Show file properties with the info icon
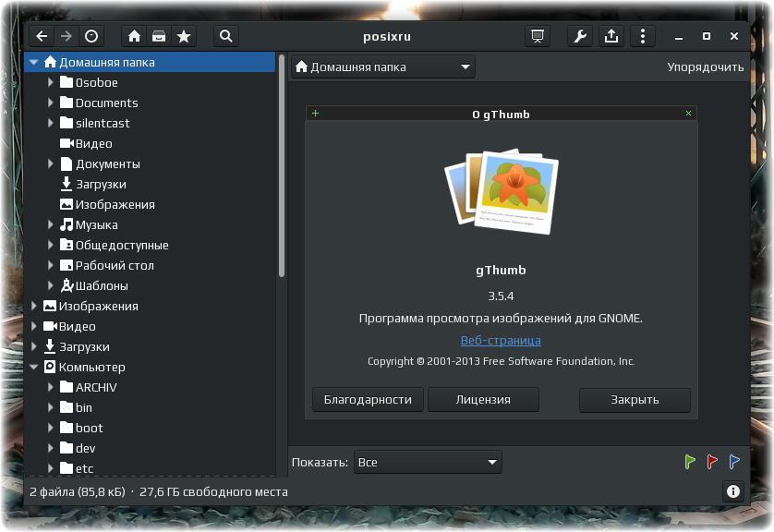This screenshot has height=532, width=774. click(733, 491)
